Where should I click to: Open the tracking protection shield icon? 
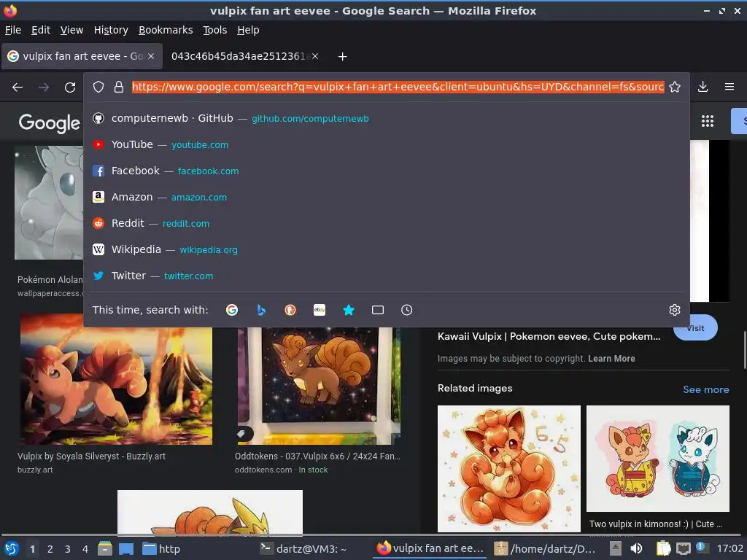98,87
